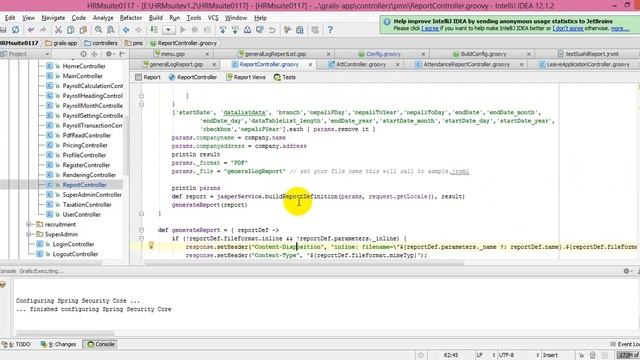The image size is (640, 360).
Task: Click the Help question mark icon
Action: point(330,30)
